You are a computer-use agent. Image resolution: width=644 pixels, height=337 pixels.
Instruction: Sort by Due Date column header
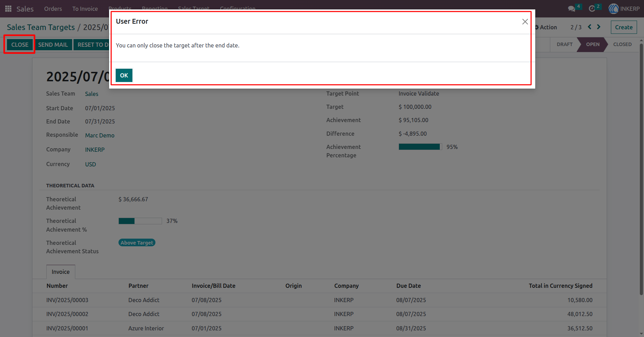click(408, 286)
